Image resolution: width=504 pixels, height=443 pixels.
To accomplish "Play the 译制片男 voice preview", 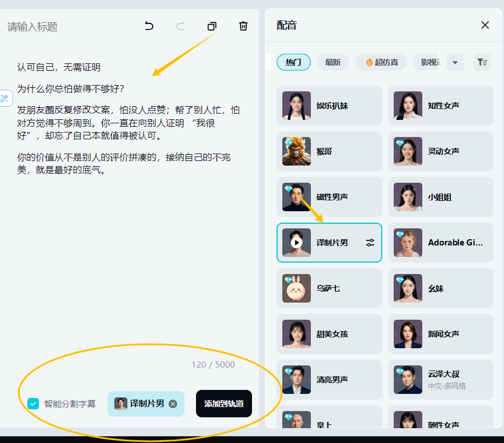I will click(296, 243).
